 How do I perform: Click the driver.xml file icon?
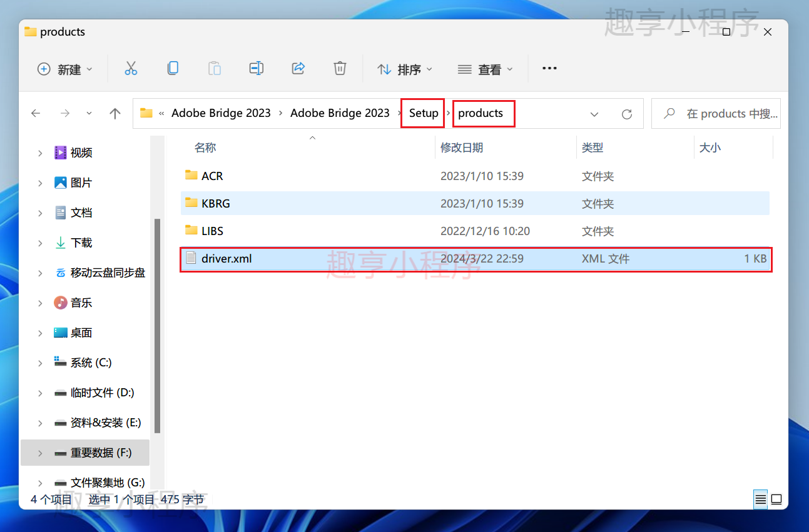click(191, 258)
